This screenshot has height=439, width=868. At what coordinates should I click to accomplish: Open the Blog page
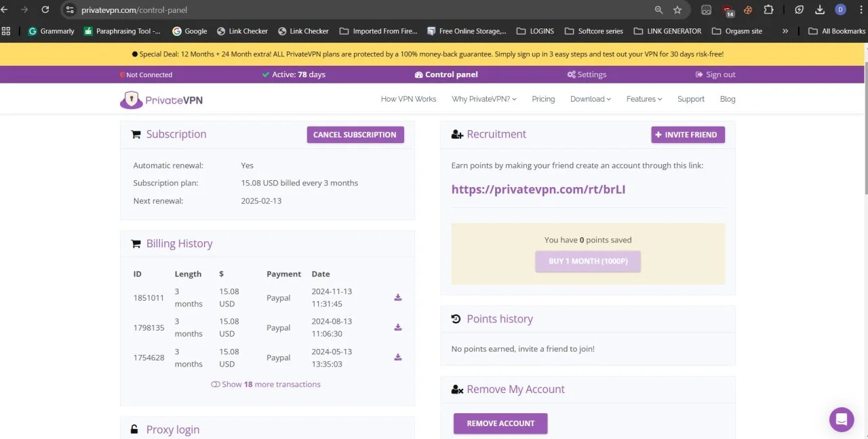(728, 99)
